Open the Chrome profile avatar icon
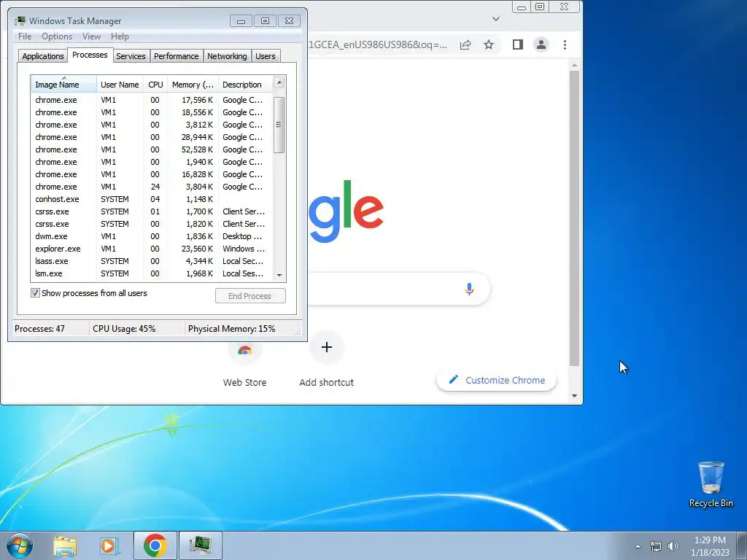 point(541,44)
